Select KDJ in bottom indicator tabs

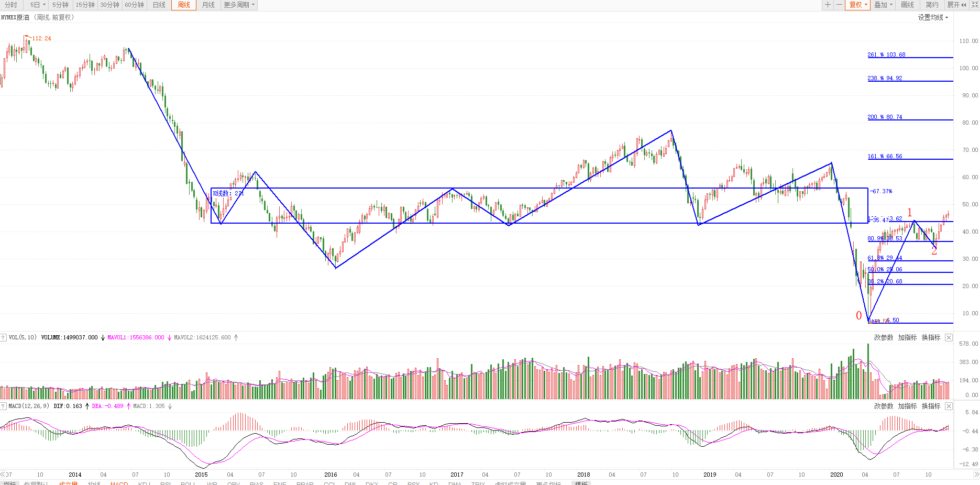click(x=144, y=483)
